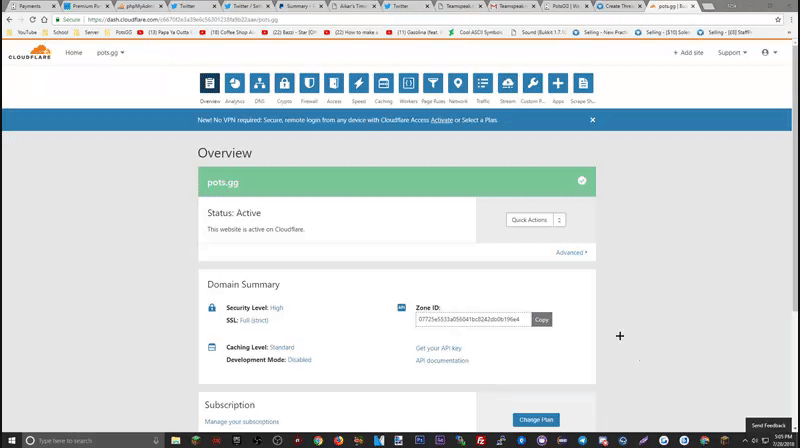
Task: Open Development Mode Disabled link
Action: pyautogui.click(x=299, y=360)
